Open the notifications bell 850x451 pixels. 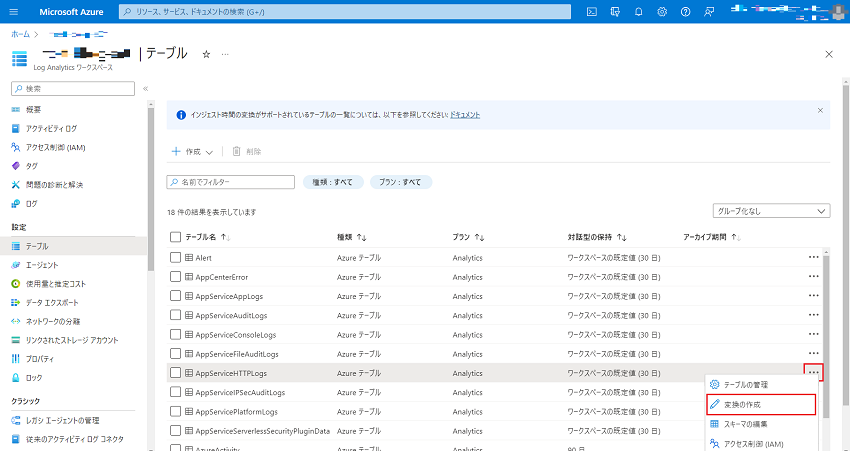click(x=639, y=11)
